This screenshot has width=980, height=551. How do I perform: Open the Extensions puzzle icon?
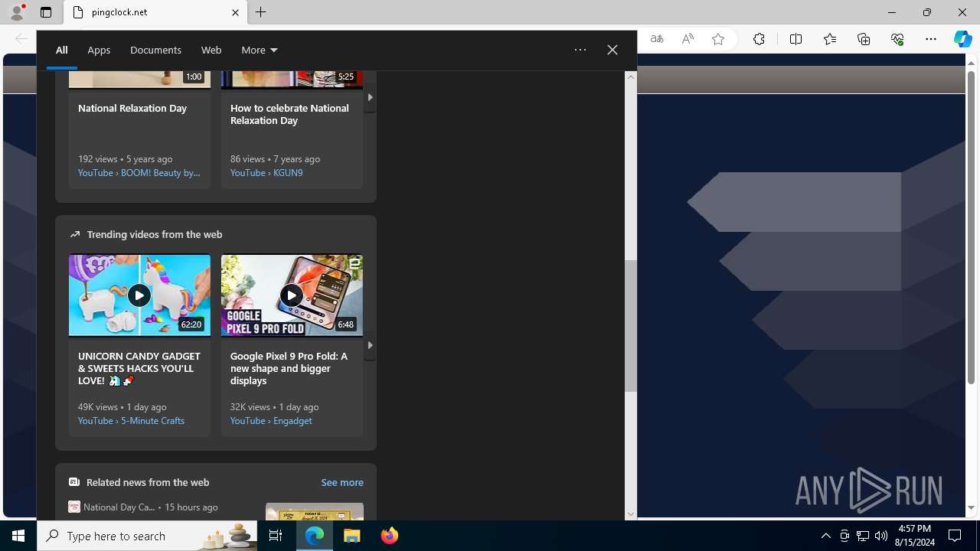[759, 39]
